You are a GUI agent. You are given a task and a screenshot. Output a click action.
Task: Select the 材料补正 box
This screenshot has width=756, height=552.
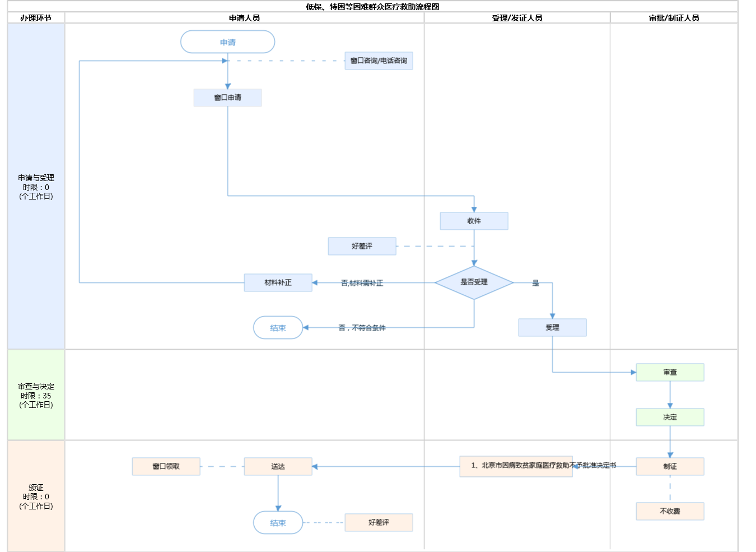(278, 282)
